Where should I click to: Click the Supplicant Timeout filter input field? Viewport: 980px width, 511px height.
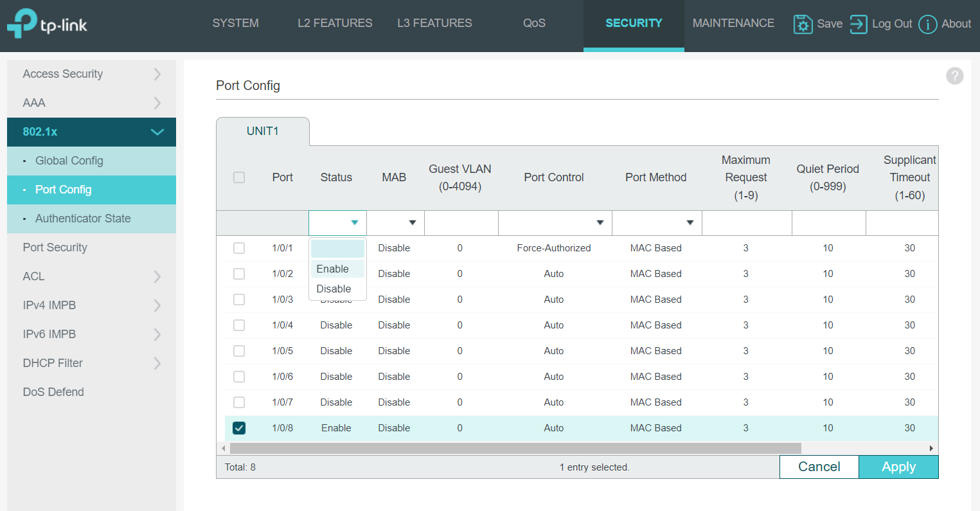[902, 223]
